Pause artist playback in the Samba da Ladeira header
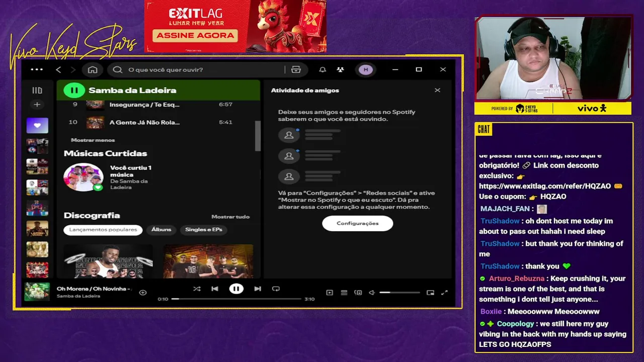Image resolution: width=644 pixels, height=362 pixels. [74, 90]
